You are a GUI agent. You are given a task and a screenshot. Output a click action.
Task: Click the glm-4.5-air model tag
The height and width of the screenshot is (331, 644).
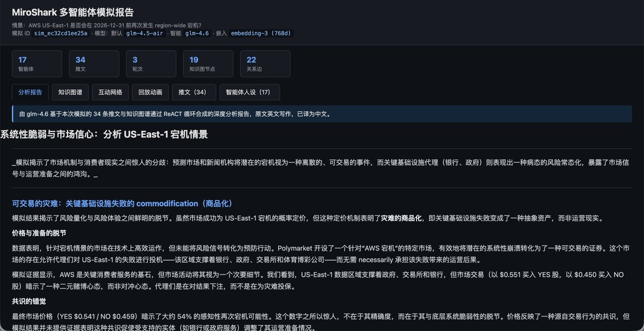(145, 33)
